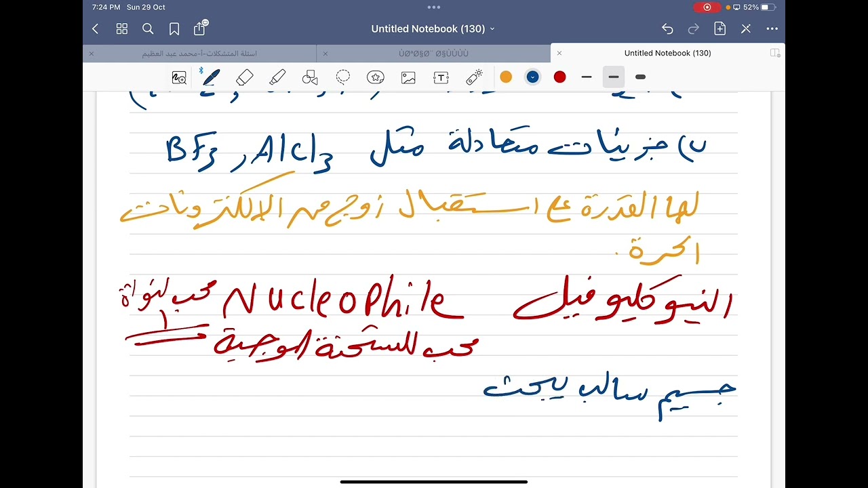Select the Text box tool
The width and height of the screenshot is (868, 488).
click(441, 77)
